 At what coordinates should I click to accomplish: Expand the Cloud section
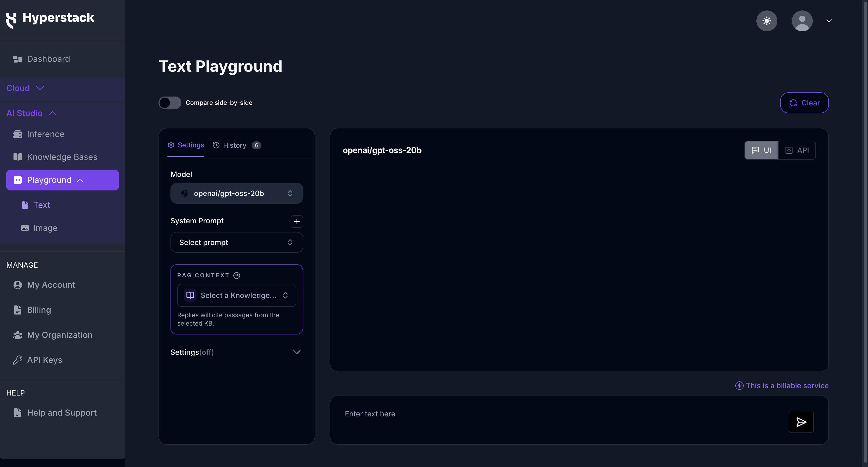tap(25, 88)
